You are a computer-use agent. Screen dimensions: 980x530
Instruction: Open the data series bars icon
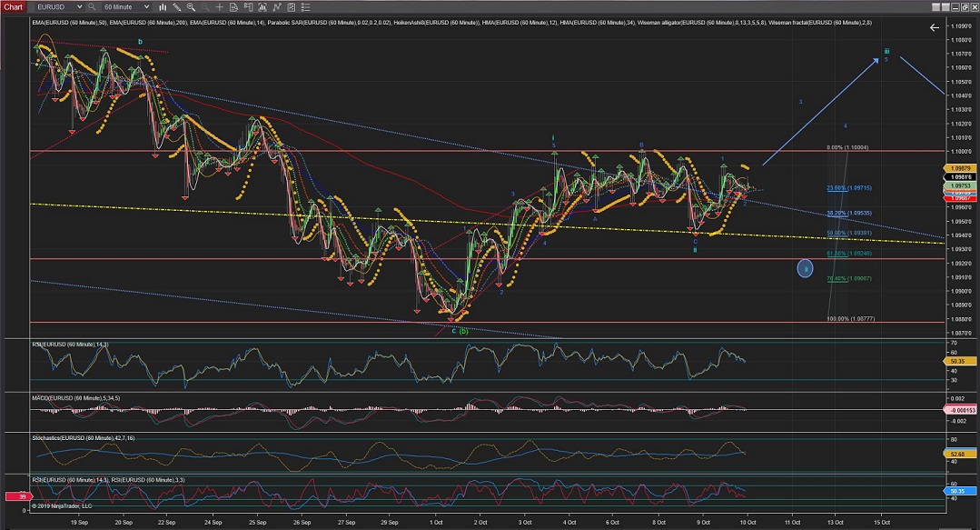click(x=262, y=7)
